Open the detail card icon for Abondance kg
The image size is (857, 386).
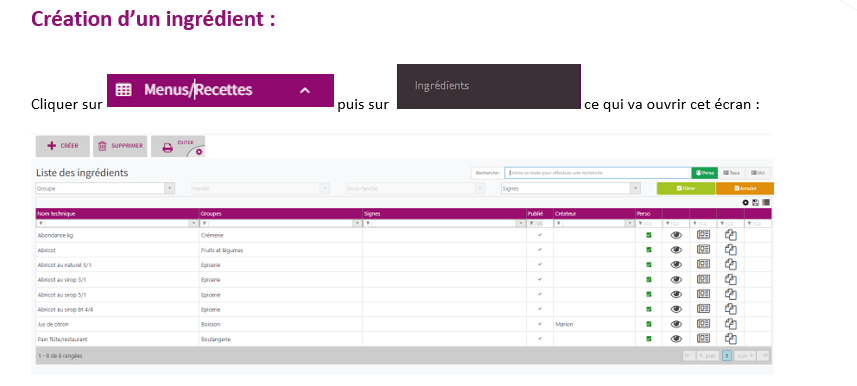pos(703,235)
